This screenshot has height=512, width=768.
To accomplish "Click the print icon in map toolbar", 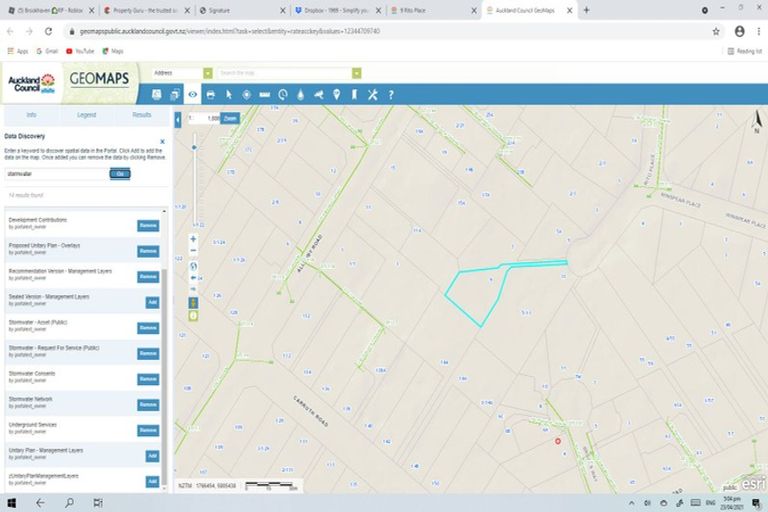I will [x=210, y=94].
